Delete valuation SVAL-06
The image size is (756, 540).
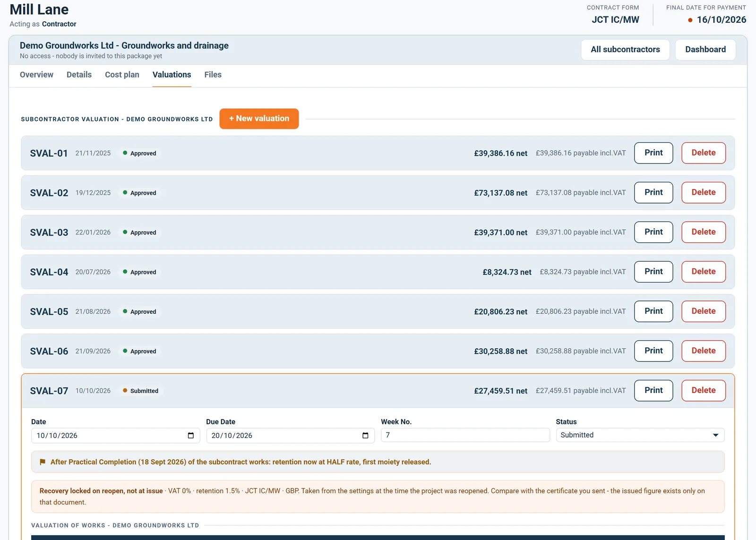[x=704, y=351]
